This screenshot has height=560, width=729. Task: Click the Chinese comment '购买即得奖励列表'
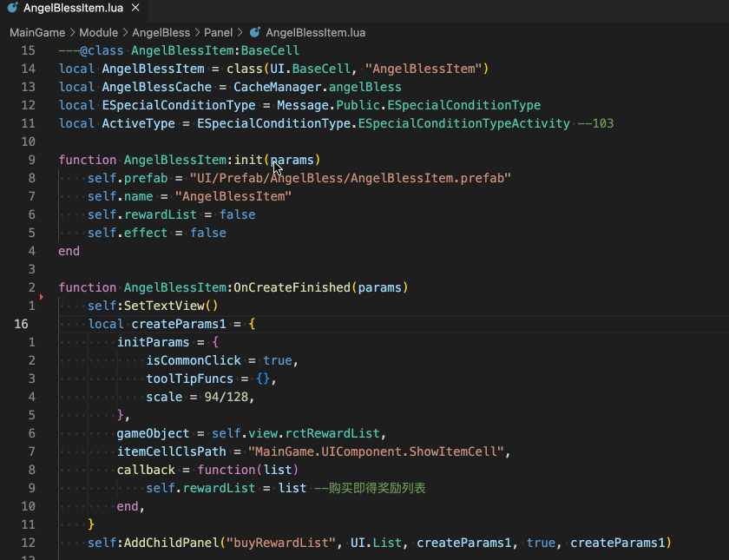point(377,488)
